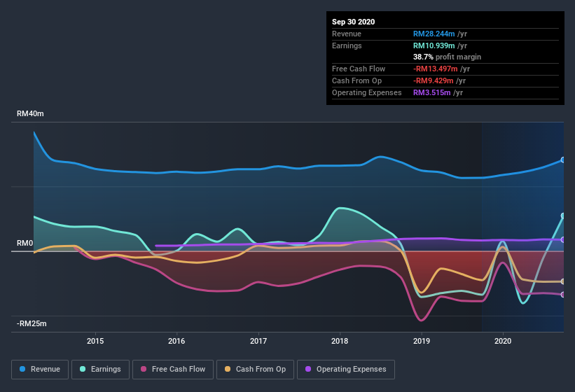Click the teal Earnings legend dot
Screen dimensions: 575x392
click(x=83, y=369)
